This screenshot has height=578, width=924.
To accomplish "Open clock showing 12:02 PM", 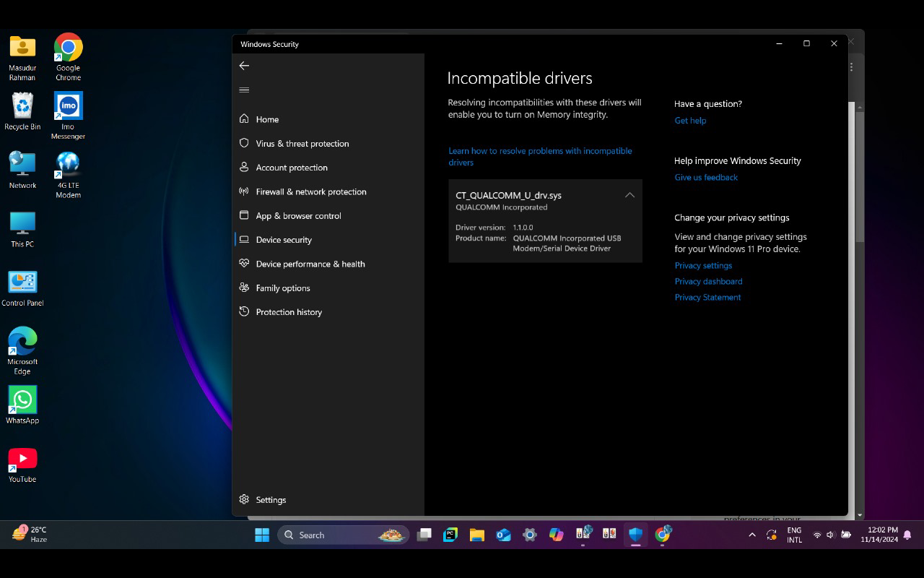I will click(879, 535).
